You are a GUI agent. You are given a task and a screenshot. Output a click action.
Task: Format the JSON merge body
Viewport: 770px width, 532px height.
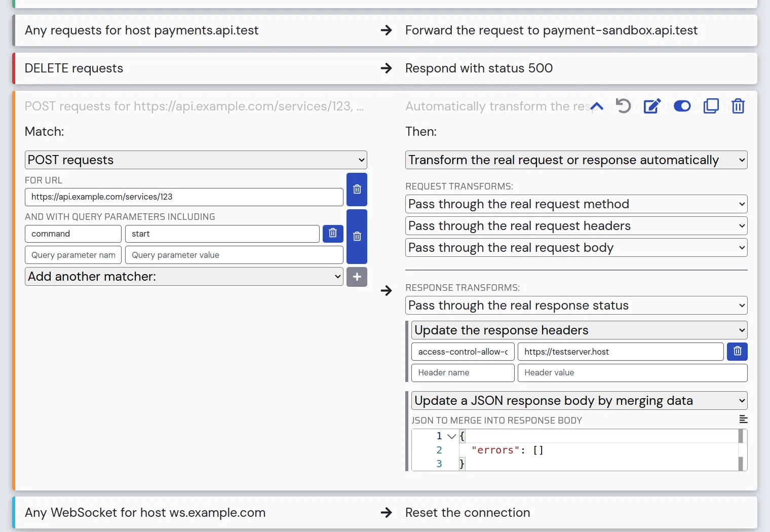pos(743,420)
